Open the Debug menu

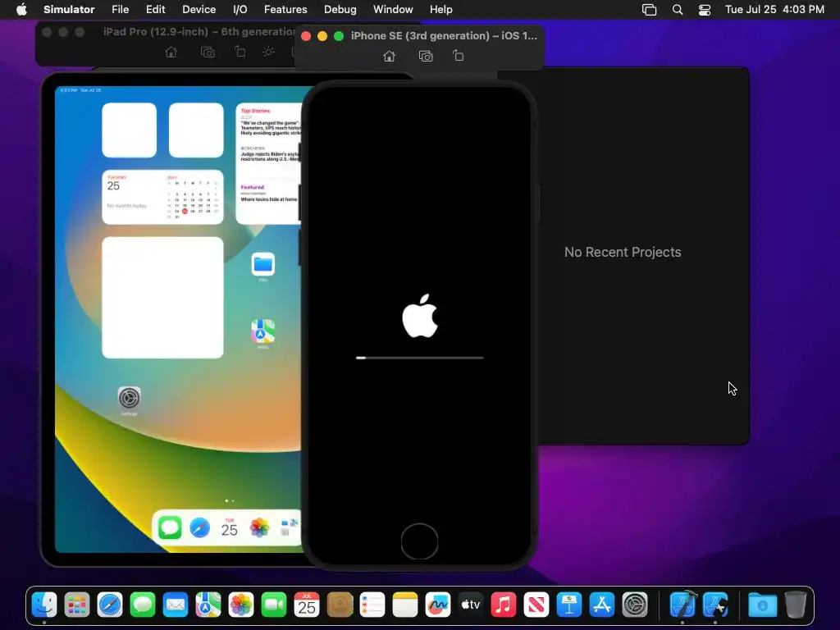(x=340, y=9)
